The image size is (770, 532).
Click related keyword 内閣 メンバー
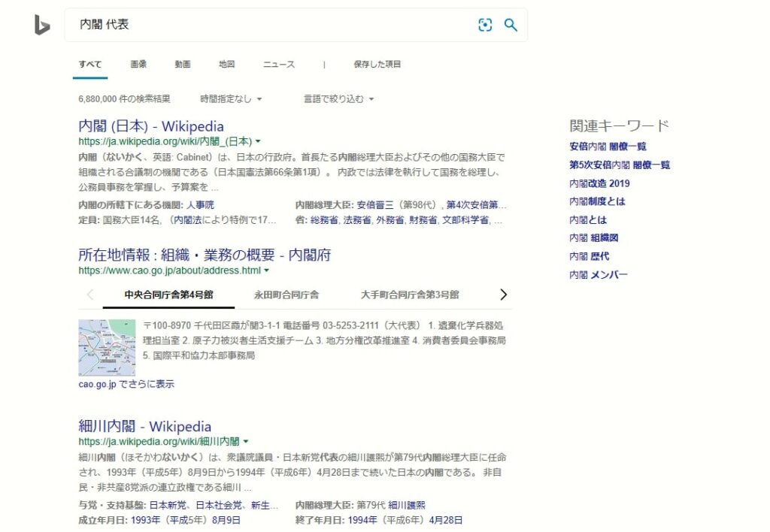[x=598, y=274]
